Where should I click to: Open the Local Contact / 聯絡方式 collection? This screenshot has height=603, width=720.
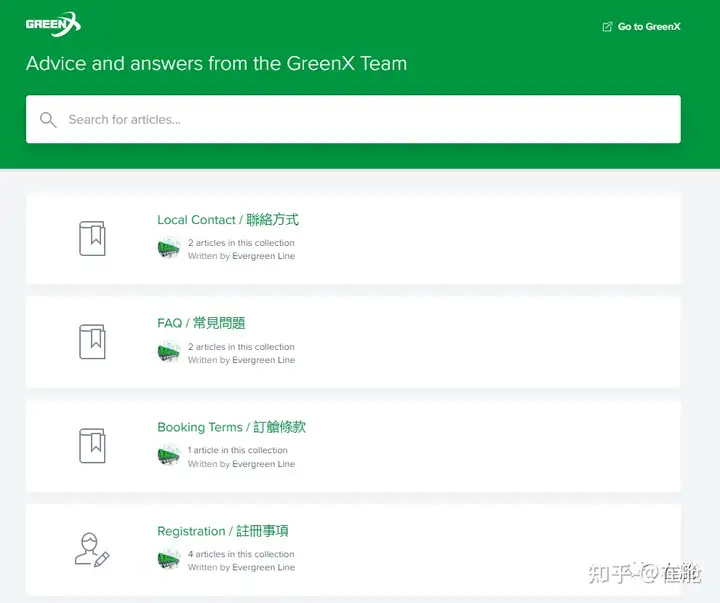[228, 220]
